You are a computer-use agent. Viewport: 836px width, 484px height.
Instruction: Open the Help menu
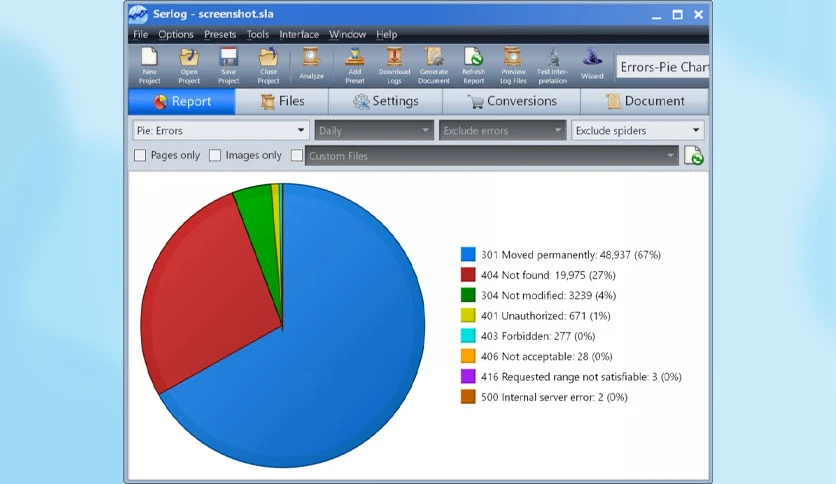[387, 34]
